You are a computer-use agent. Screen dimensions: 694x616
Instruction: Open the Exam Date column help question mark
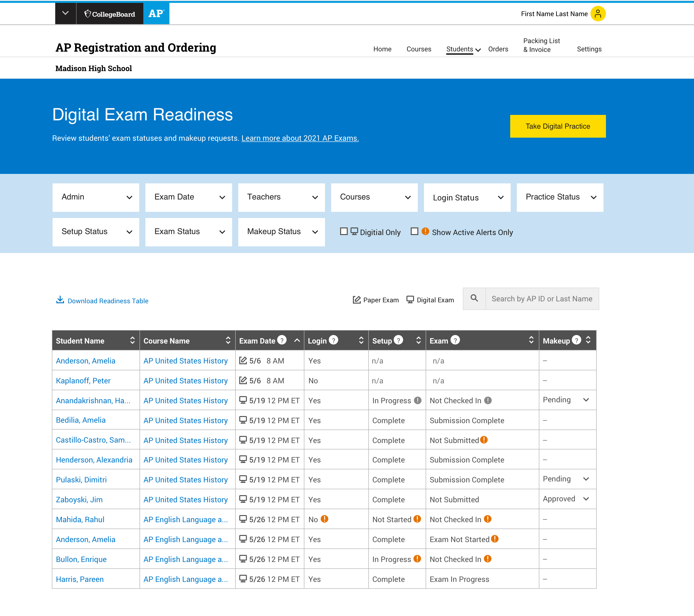click(282, 340)
